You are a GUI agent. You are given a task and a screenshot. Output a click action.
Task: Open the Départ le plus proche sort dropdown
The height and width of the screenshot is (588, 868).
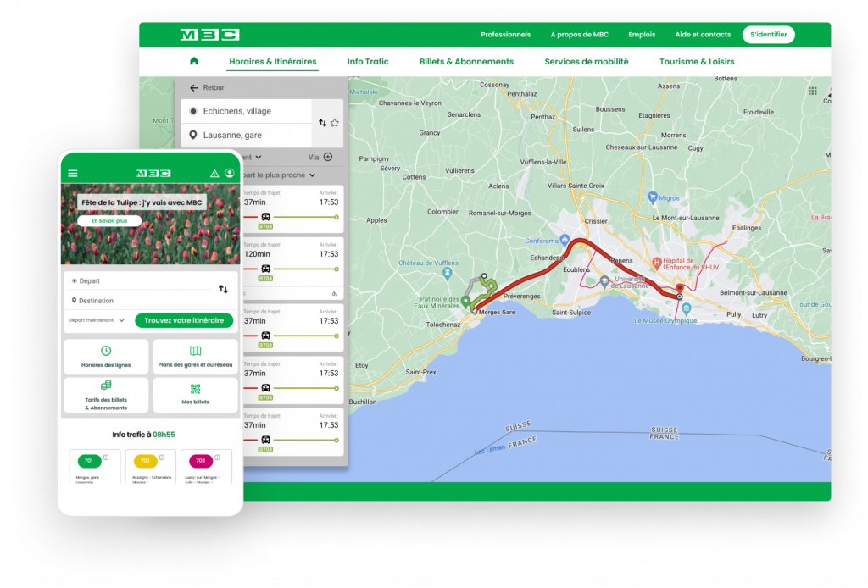(280, 175)
